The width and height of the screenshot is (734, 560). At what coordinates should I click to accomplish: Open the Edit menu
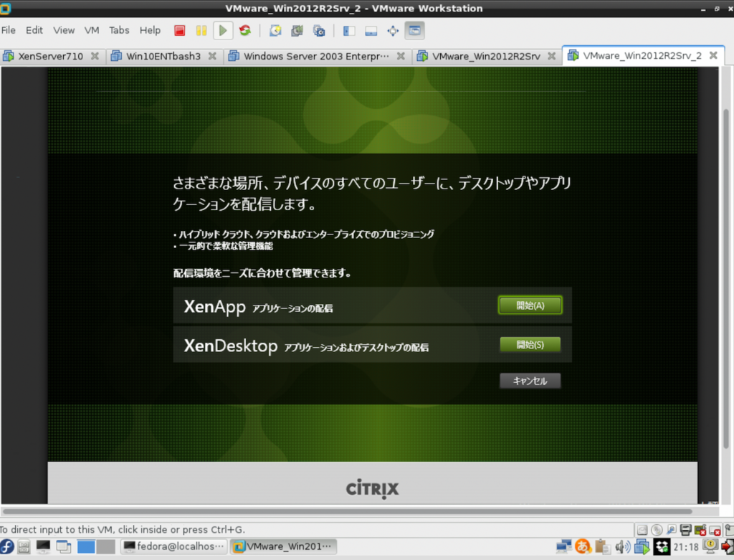tap(34, 30)
